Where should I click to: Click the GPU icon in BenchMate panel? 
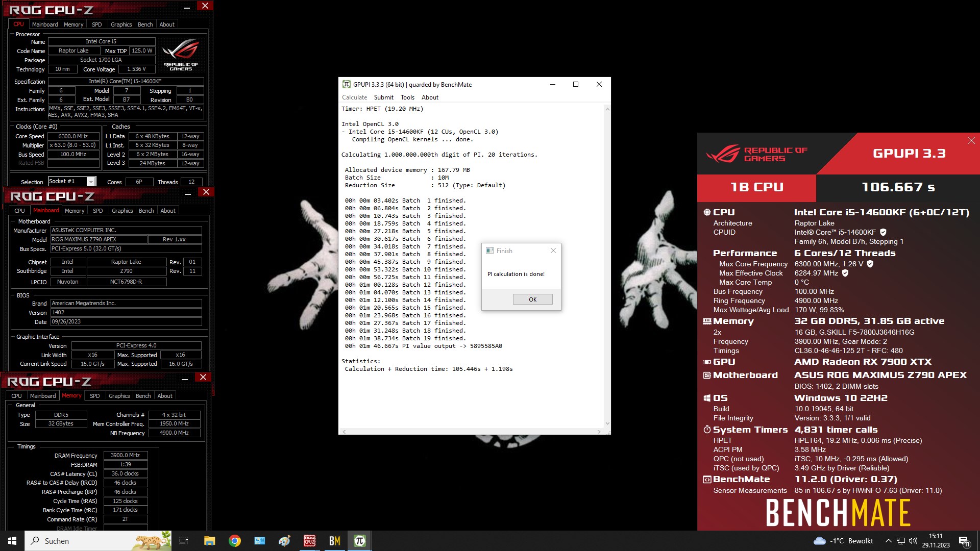pyautogui.click(x=707, y=362)
